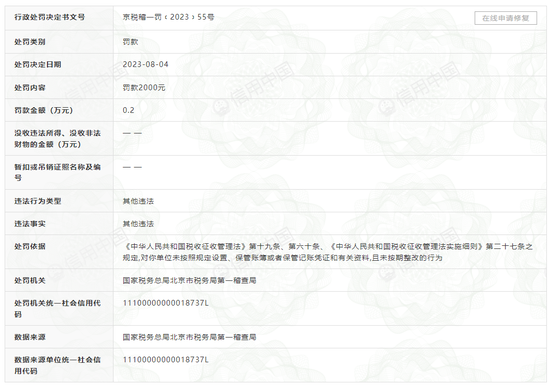Select the 罚款 penalty category value
The image size is (550, 386).
(x=130, y=42)
